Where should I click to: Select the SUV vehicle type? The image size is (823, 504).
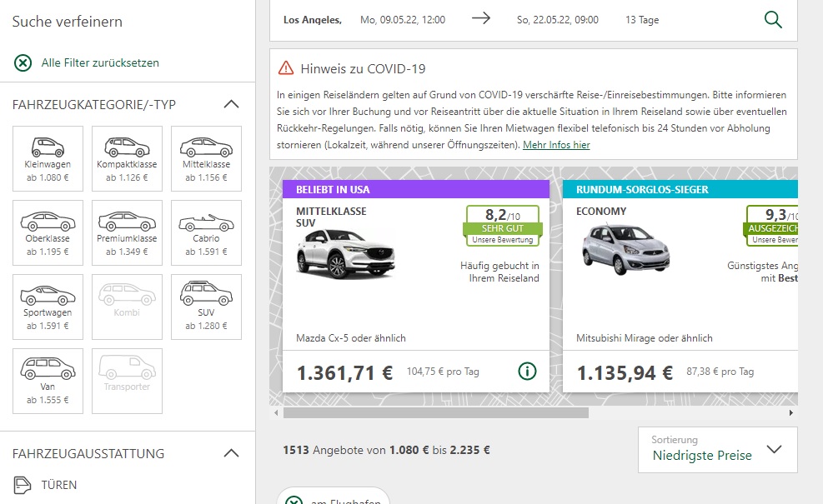click(206, 307)
